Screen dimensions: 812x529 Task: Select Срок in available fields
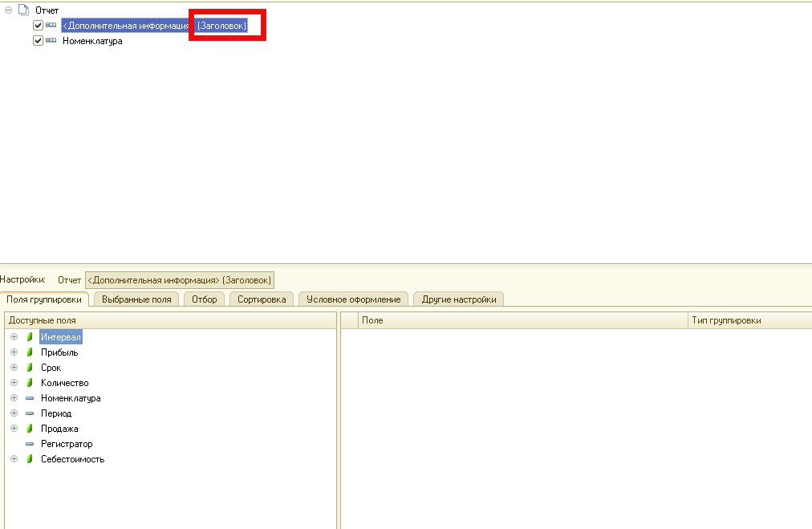coord(51,368)
